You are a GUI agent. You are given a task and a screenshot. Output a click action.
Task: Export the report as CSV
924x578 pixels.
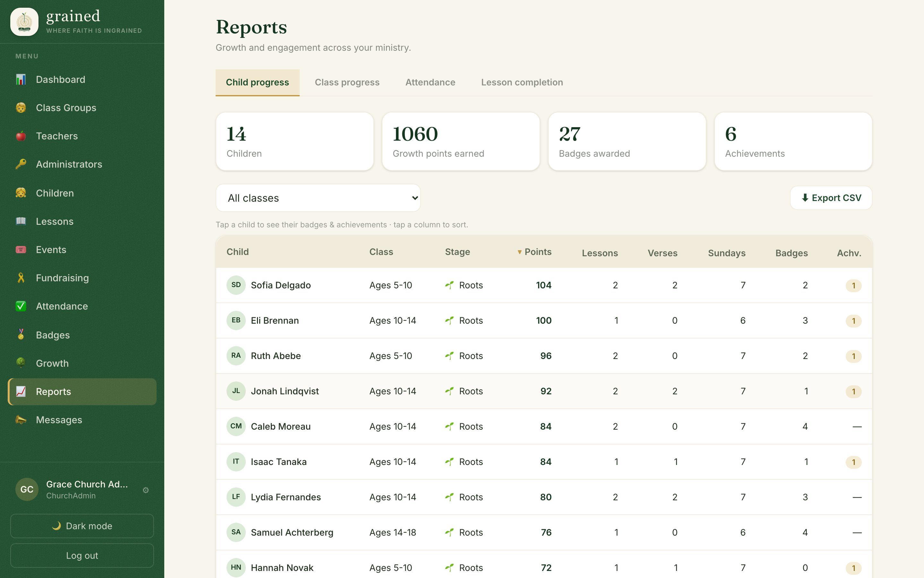tap(831, 198)
